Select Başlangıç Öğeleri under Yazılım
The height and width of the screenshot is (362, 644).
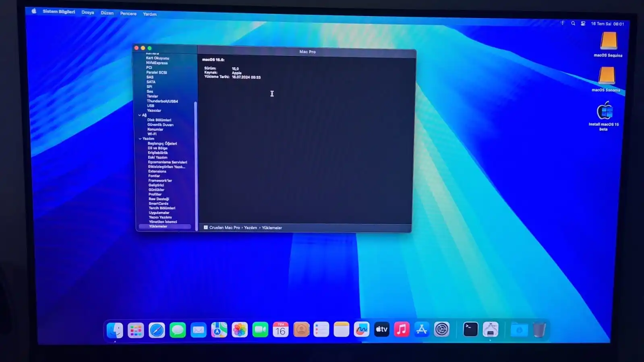162,143
